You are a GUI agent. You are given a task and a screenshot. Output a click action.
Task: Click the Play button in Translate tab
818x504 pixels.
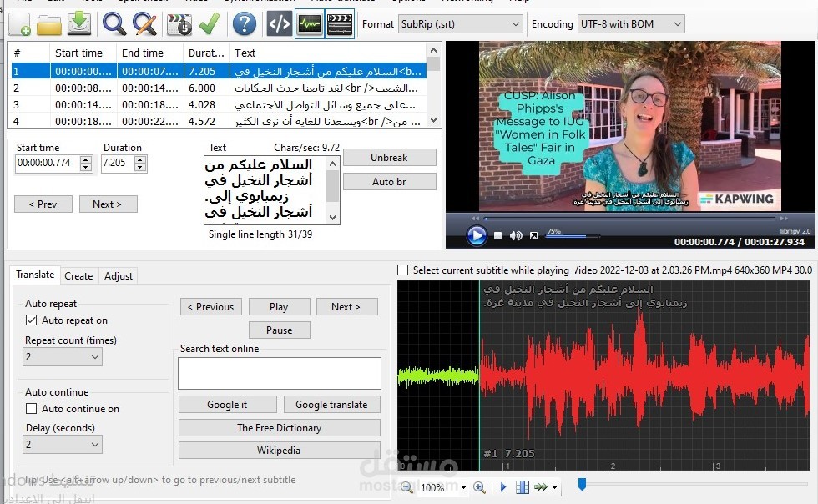tap(279, 307)
